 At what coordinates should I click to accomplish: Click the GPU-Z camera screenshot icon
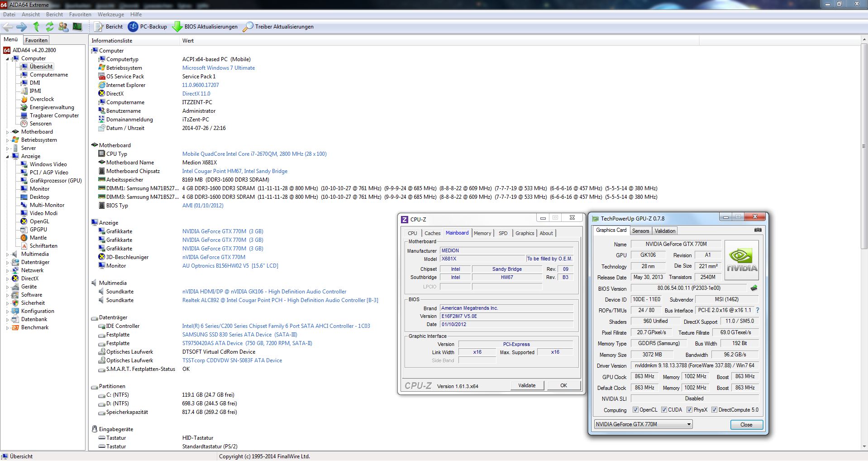pyautogui.click(x=758, y=230)
